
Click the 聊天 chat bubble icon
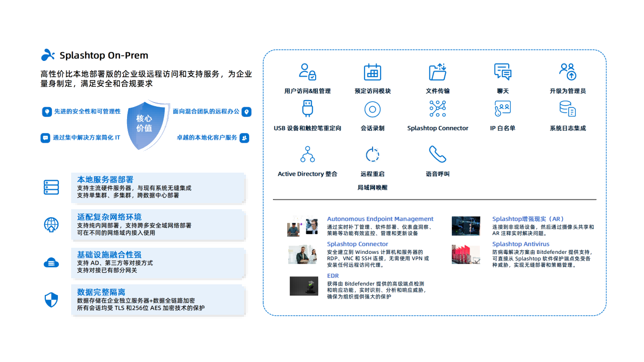503,72
